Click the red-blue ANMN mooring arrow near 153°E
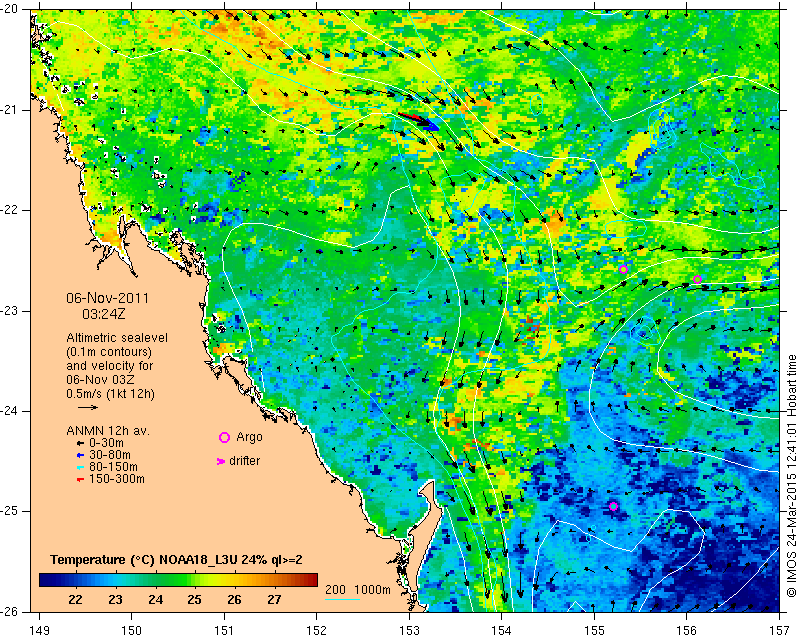 419,120
